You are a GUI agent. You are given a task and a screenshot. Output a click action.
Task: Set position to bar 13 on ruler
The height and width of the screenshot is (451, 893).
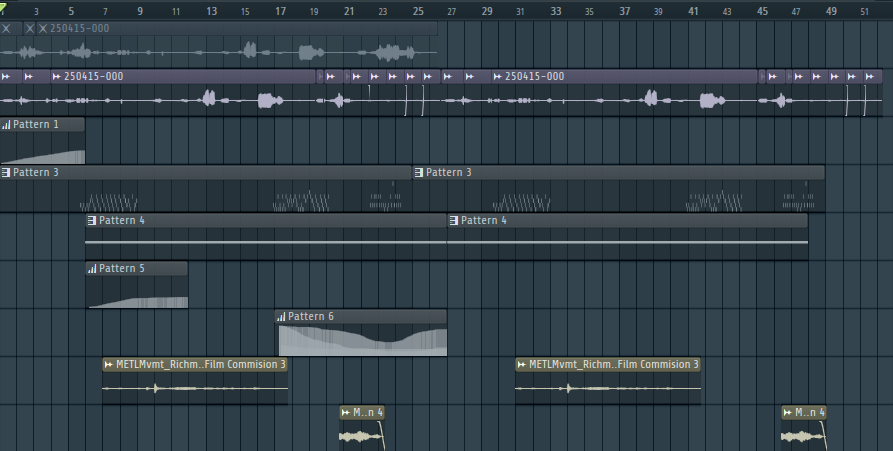click(x=212, y=11)
